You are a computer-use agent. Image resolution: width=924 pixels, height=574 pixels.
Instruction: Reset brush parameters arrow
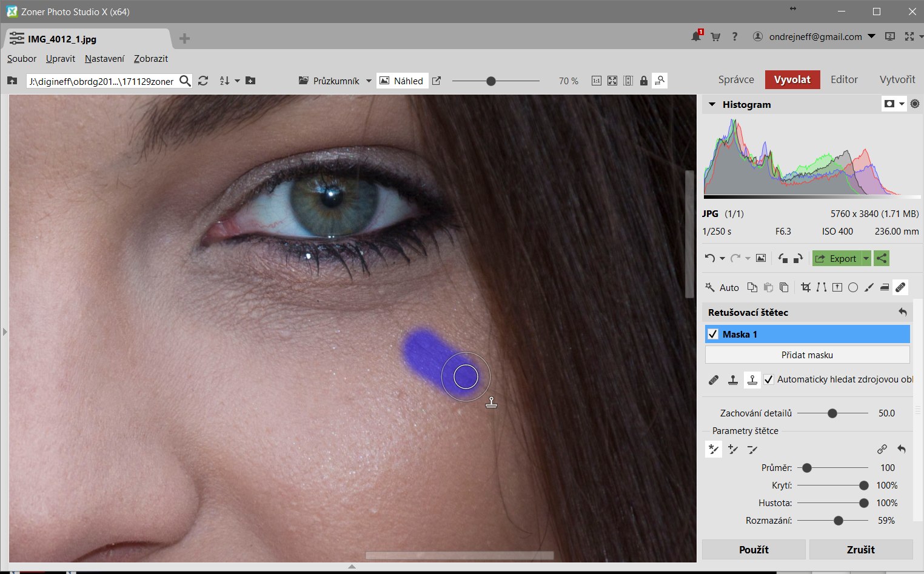coord(902,449)
